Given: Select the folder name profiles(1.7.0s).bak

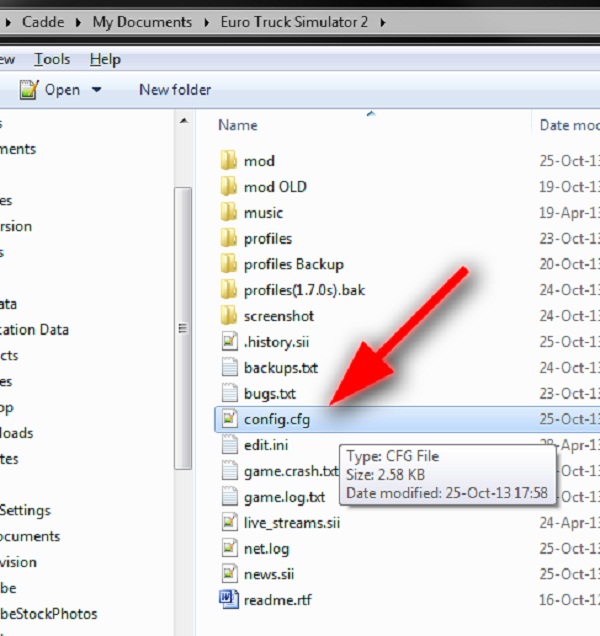Looking at the screenshot, I should [x=304, y=290].
